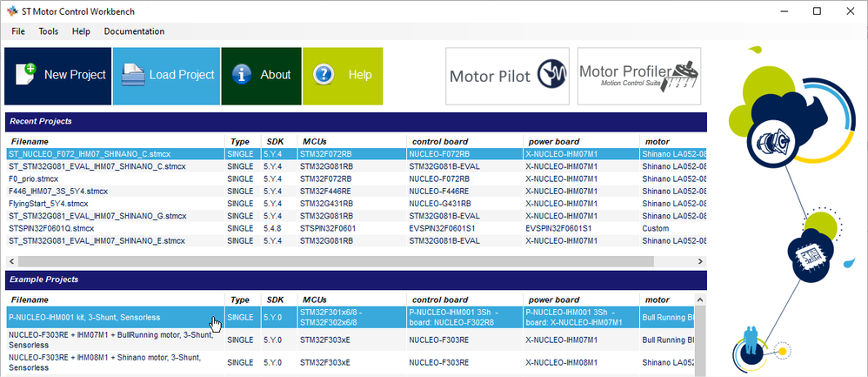
Task: Select NUCLEO-F303RE + IHM08M1 Shinano example
Action: 351,362
